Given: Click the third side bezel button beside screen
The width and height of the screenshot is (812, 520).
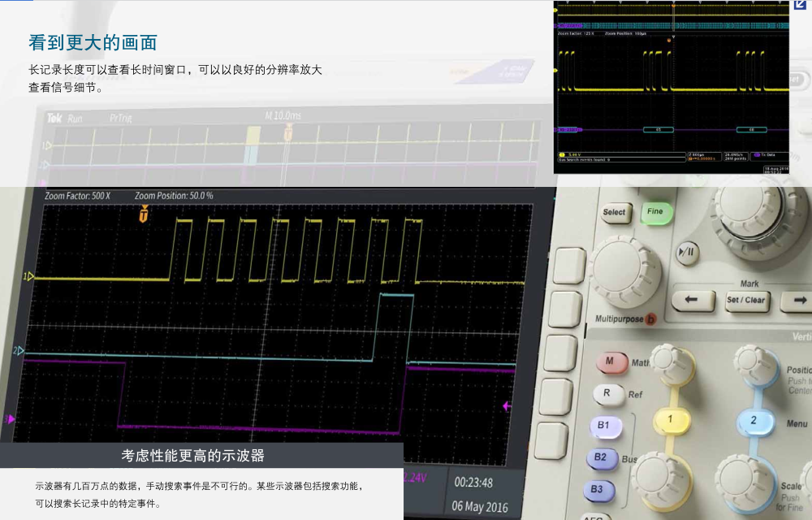Looking at the screenshot, I should (559, 353).
